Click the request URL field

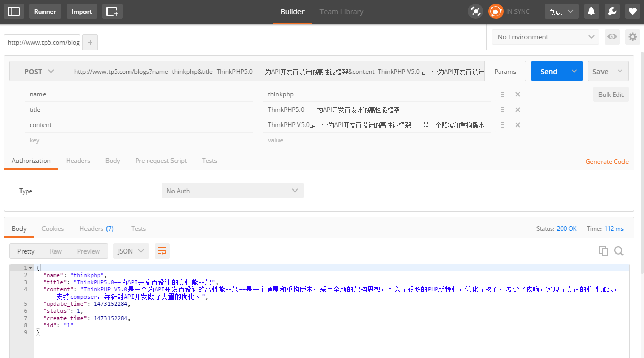pos(277,72)
